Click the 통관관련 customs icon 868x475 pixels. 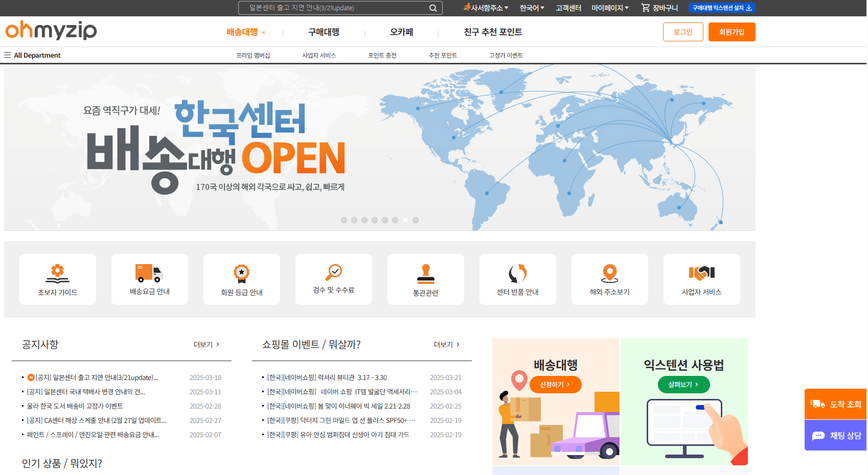click(x=425, y=279)
